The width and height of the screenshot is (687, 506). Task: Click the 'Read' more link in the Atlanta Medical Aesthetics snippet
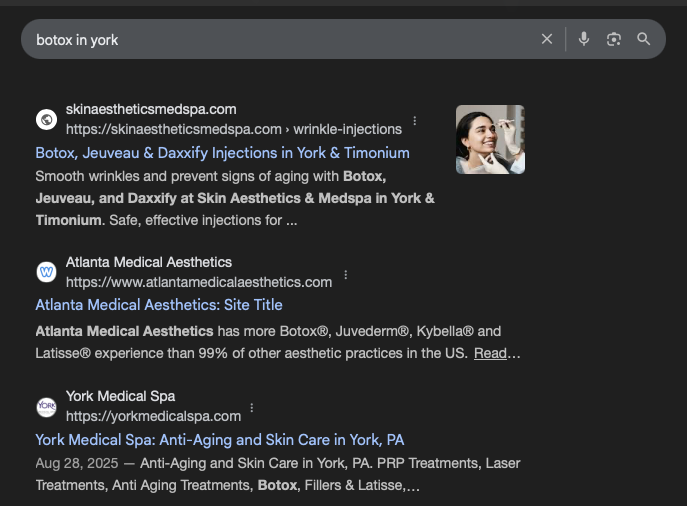coord(490,353)
